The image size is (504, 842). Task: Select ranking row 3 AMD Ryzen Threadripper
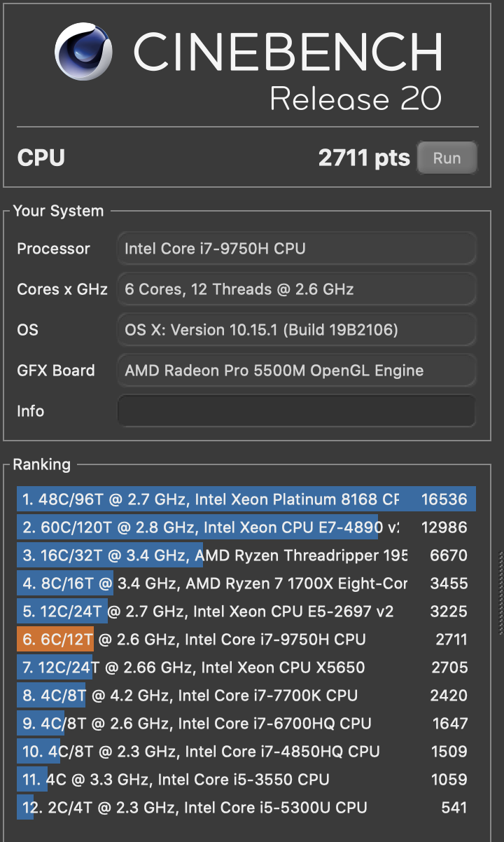[x=246, y=555]
